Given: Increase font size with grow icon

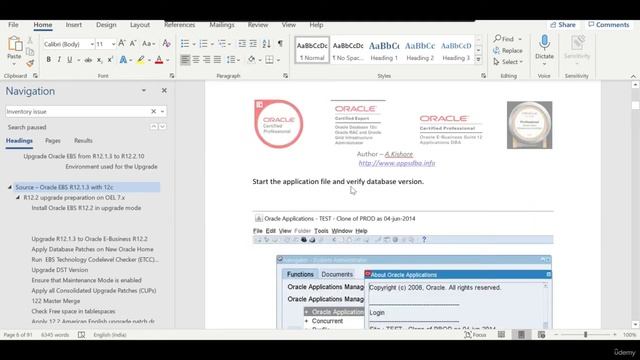Looking at the screenshot, I should [x=122, y=43].
